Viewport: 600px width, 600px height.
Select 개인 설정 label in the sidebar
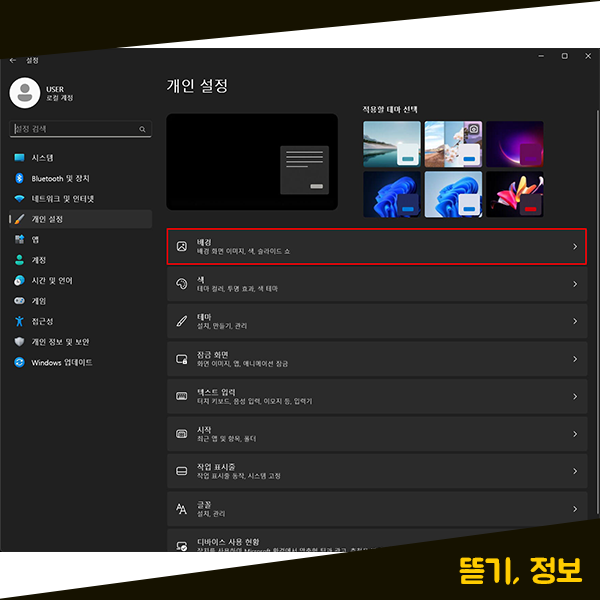tap(47, 219)
